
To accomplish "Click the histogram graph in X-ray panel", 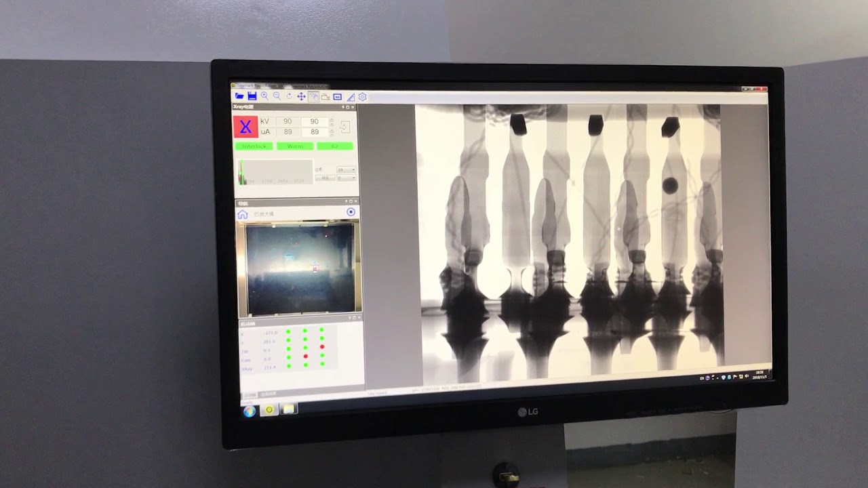I will (275, 171).
